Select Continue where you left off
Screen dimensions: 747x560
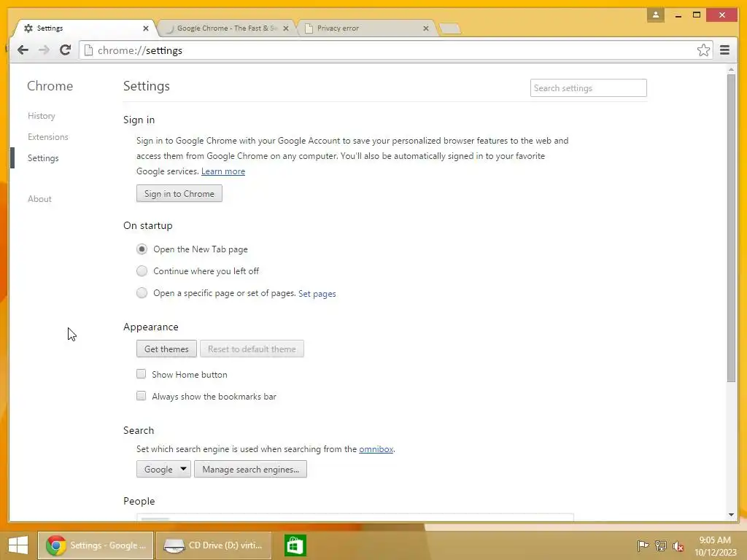142,271
